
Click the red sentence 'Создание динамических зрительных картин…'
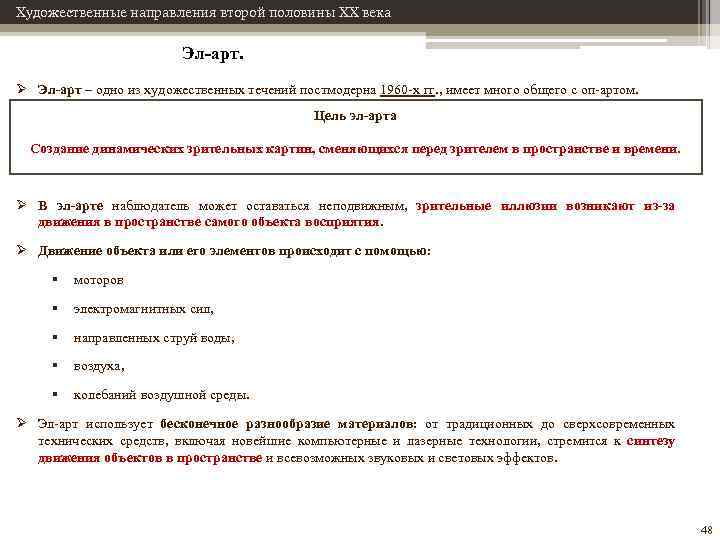355,149
